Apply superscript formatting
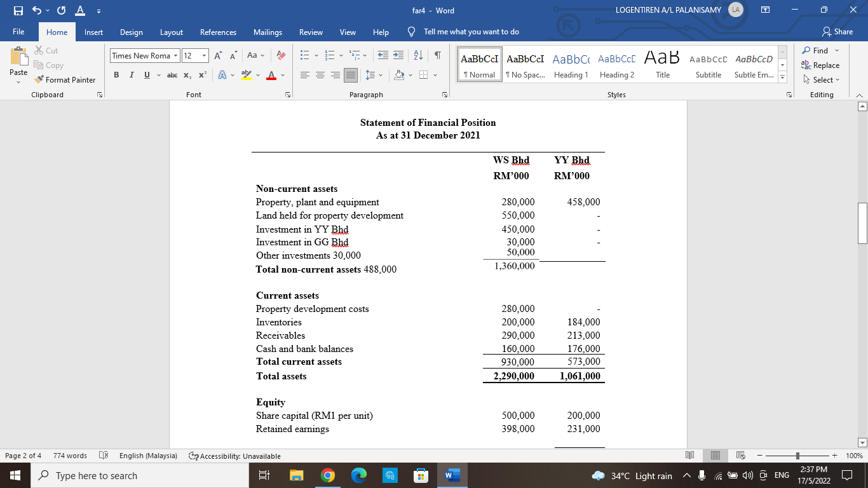 [201, 75]
